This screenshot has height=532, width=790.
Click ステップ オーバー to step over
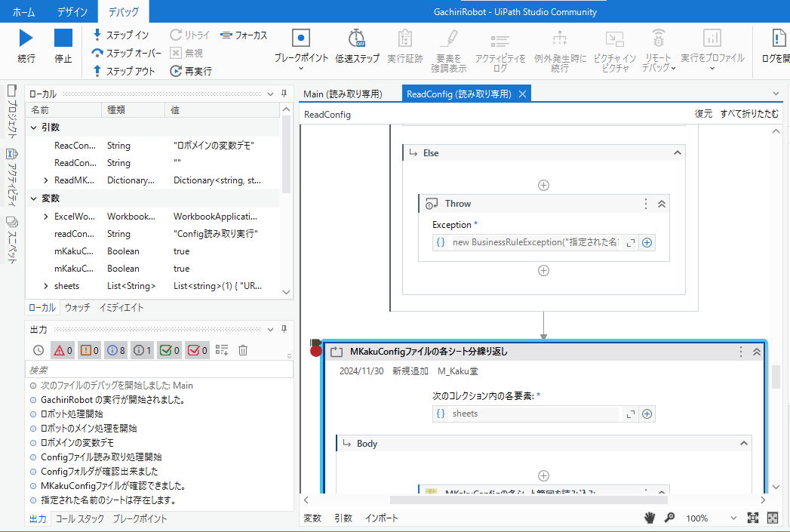pyautogui.click(x=127, y=53)
